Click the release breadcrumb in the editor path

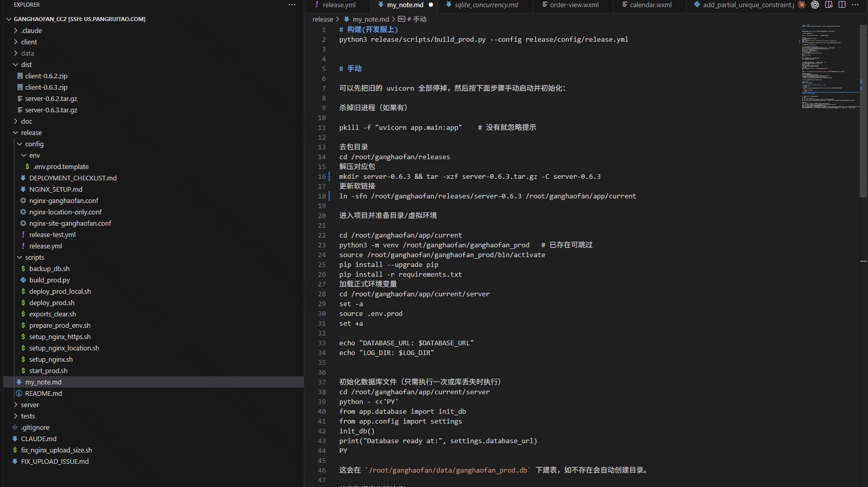[x=323, y=19]
